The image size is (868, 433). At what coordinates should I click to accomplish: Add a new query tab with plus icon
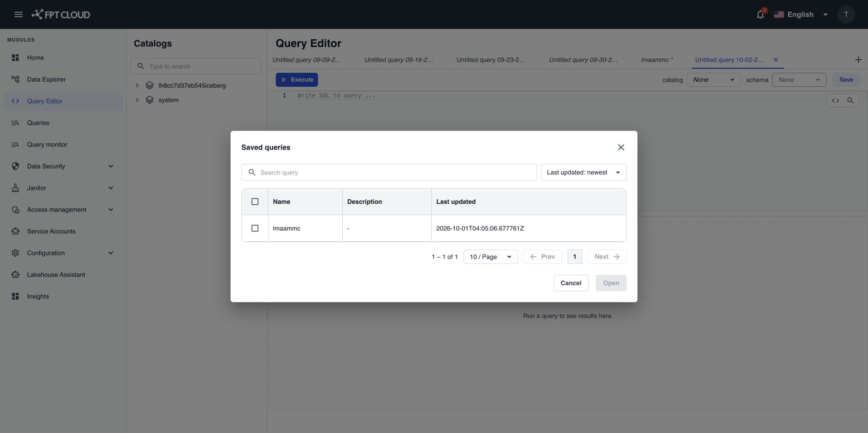[858, 60]
